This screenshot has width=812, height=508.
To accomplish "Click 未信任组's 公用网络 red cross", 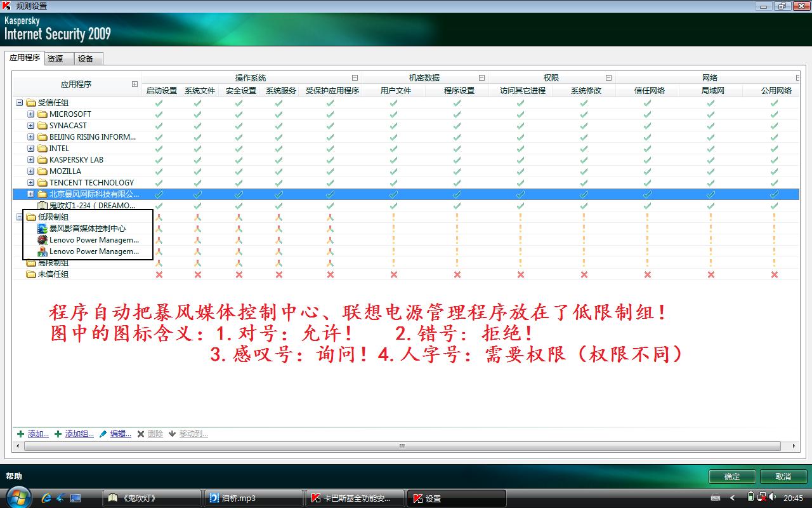I will point(775,274).
